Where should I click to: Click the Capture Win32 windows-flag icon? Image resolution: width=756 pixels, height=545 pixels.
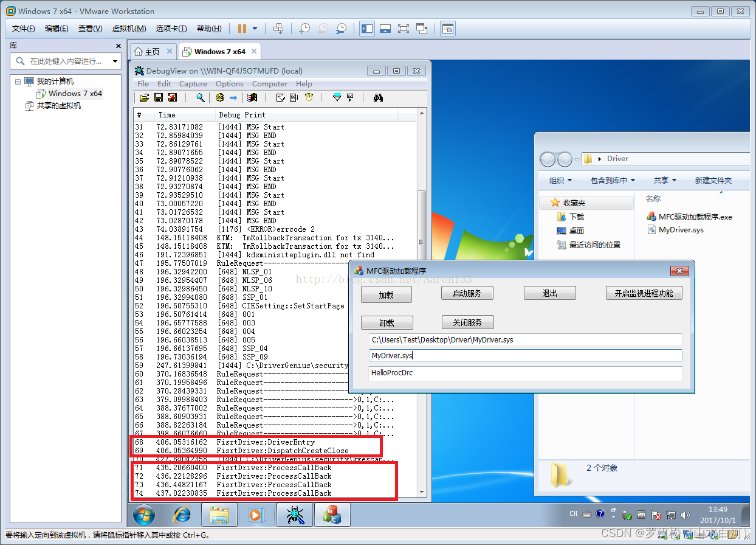point(253,97)
